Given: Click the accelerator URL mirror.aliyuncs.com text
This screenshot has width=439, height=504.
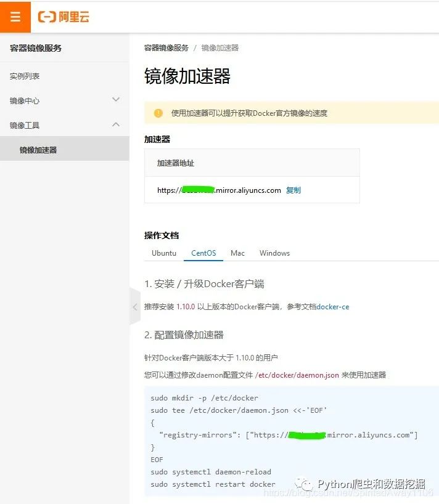Looking at the screenshot, I should click(x=219, y=190).
